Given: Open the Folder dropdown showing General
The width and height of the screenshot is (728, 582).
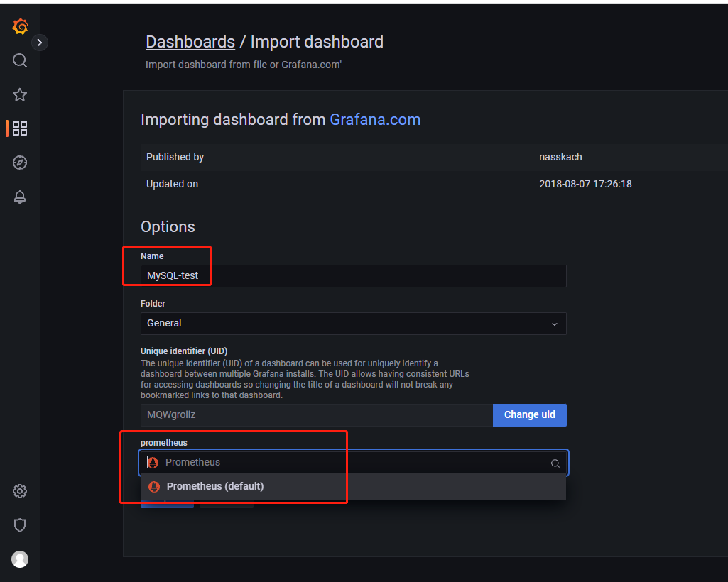Looking at the screenshot, I should [353, 324].
